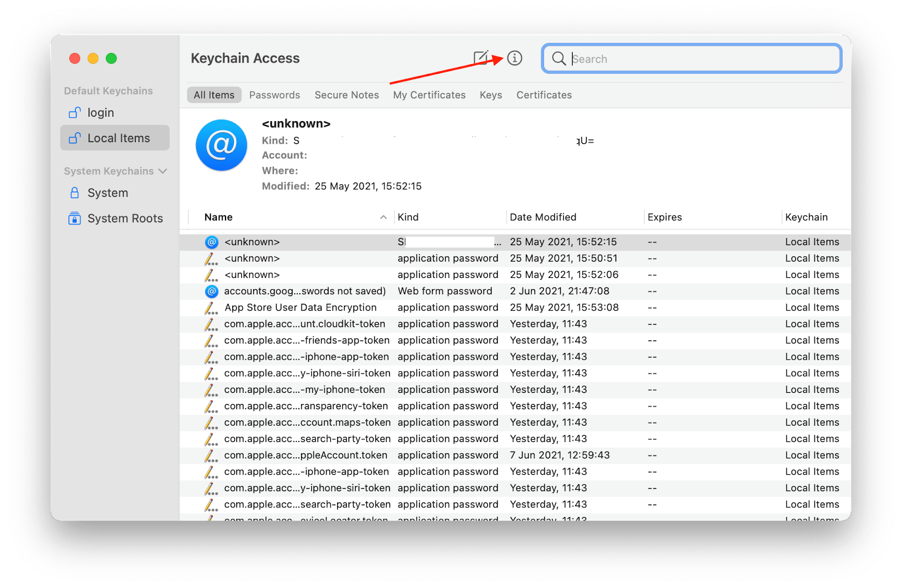Click the lock icon beside System keychain
The height and width of the screenshot is (588, 902).
74,193
